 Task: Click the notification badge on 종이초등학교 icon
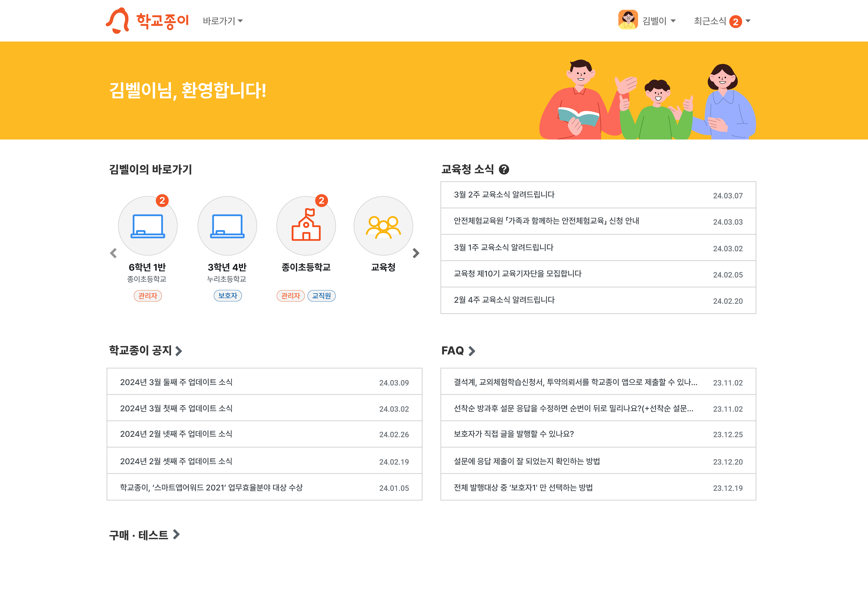(322, 201)
